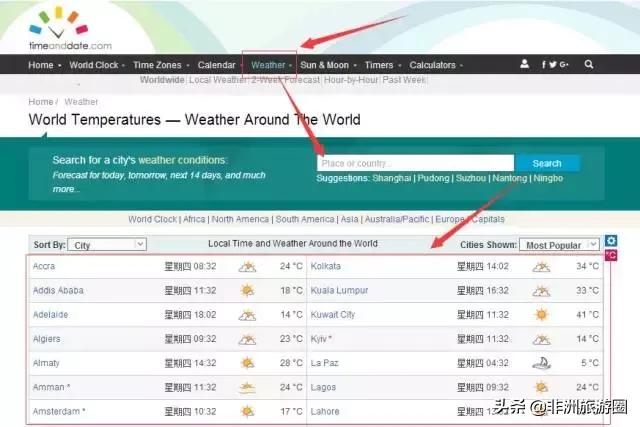Click the weather icon for Adelaide

click(247, 315)
